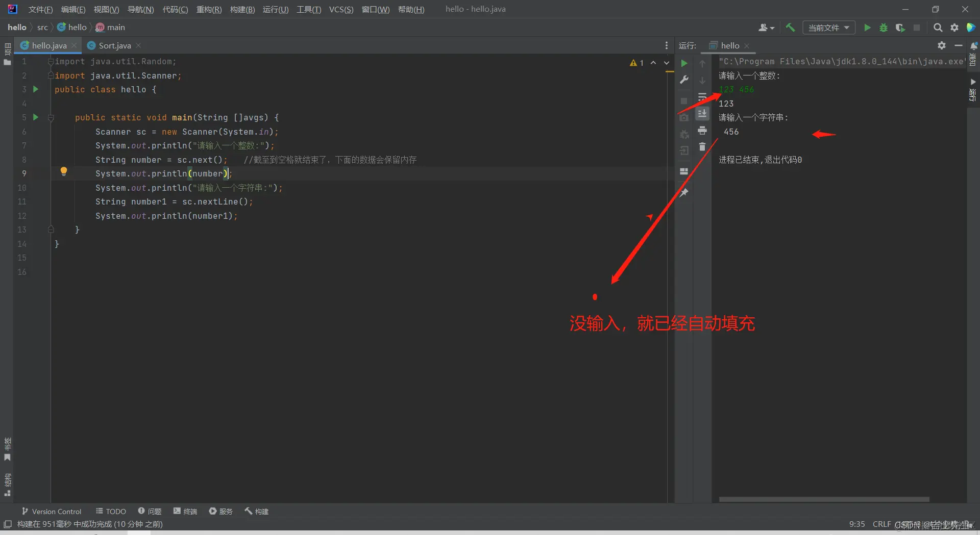
Task: Open the 重构(R) menu
Action: tap(209, 9)
